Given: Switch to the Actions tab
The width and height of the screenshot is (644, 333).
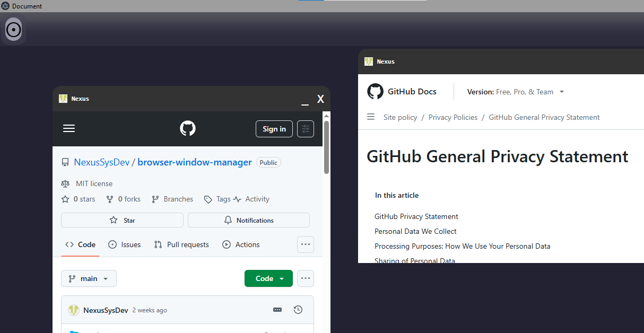Looking at the screenshot, I should point(241,244).
